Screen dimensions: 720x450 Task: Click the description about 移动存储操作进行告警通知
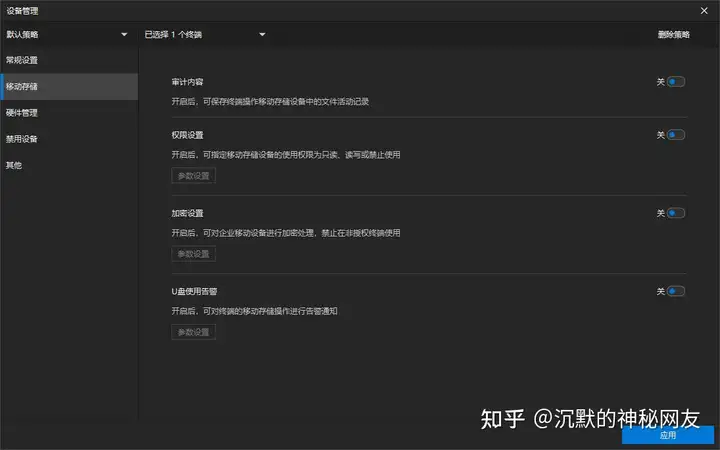point(254,311)
